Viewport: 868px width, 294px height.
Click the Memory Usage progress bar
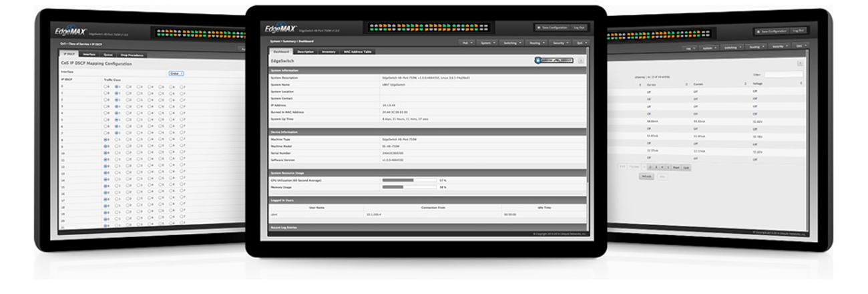(408, 187)
